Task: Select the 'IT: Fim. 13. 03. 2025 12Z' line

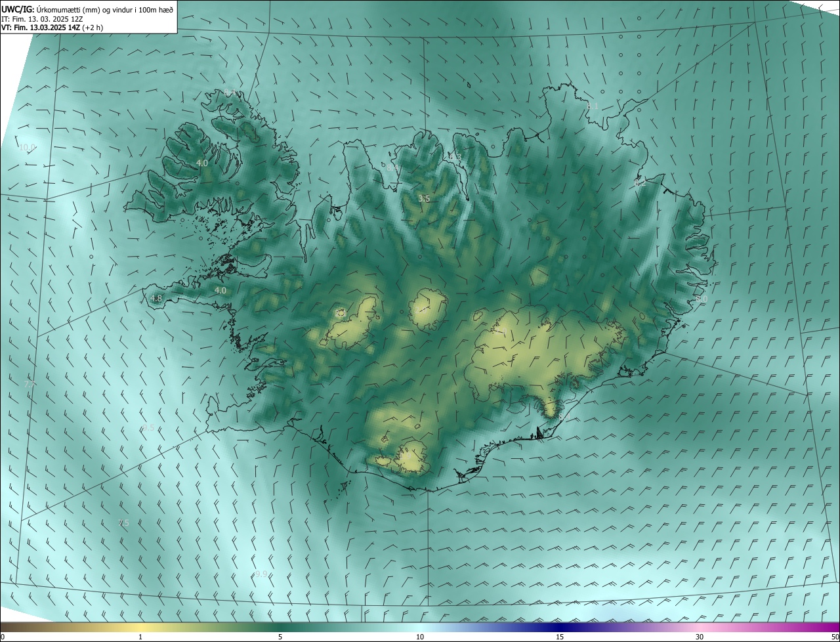Action: tap(41, 19)
